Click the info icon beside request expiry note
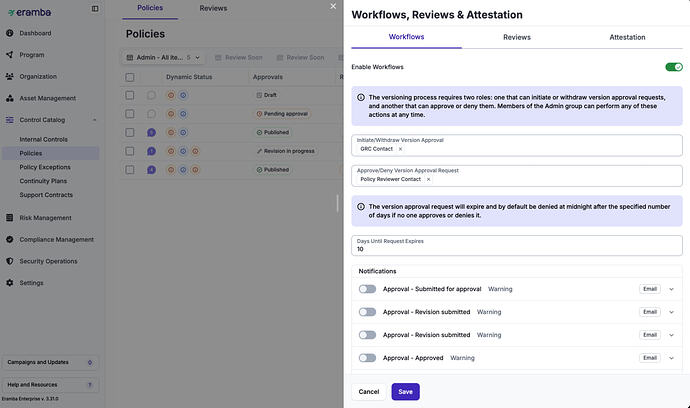 (x=361, y=206)
